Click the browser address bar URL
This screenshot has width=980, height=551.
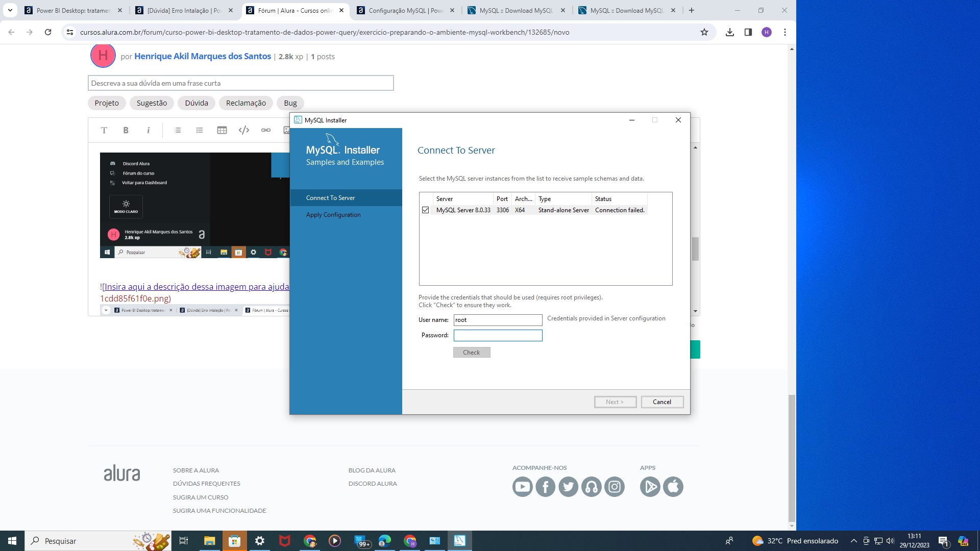coord(325,32)
